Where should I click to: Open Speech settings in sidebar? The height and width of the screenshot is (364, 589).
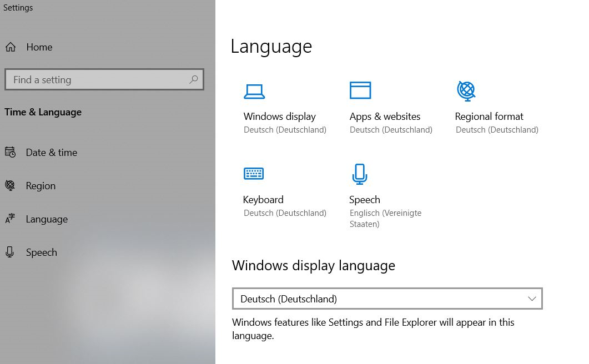point(41,252)
